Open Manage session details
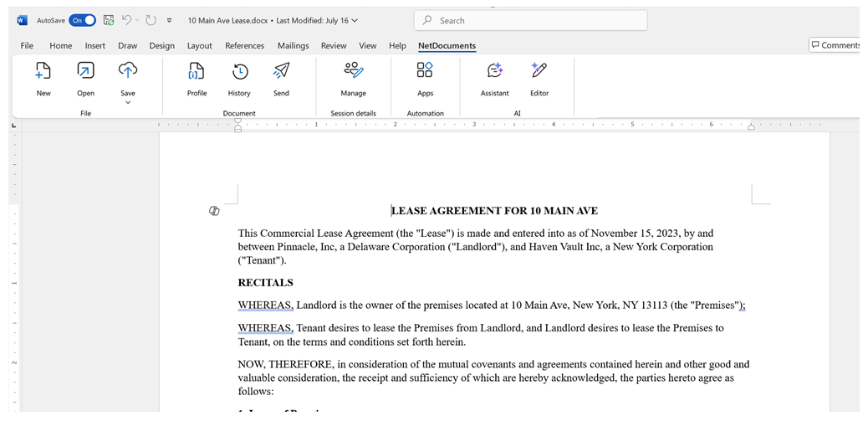This screenshot has width=868, height=421. coord(353,80)
